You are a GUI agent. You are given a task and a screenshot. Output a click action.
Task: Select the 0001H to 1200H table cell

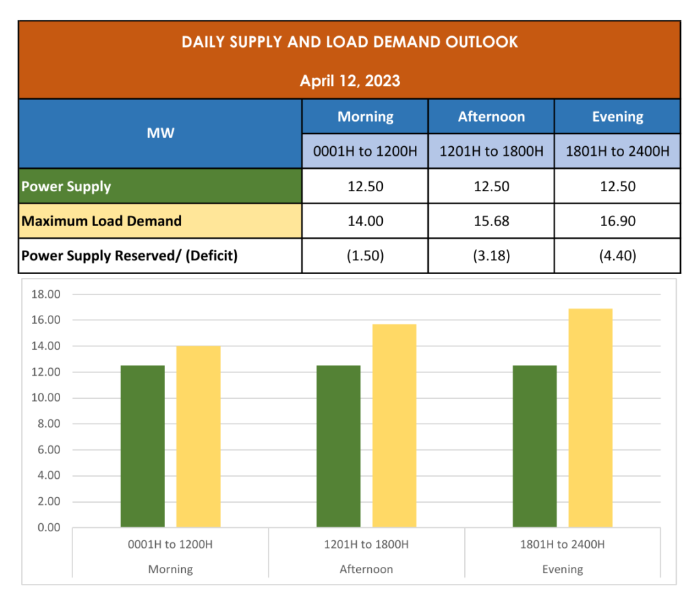coord(365,151)
